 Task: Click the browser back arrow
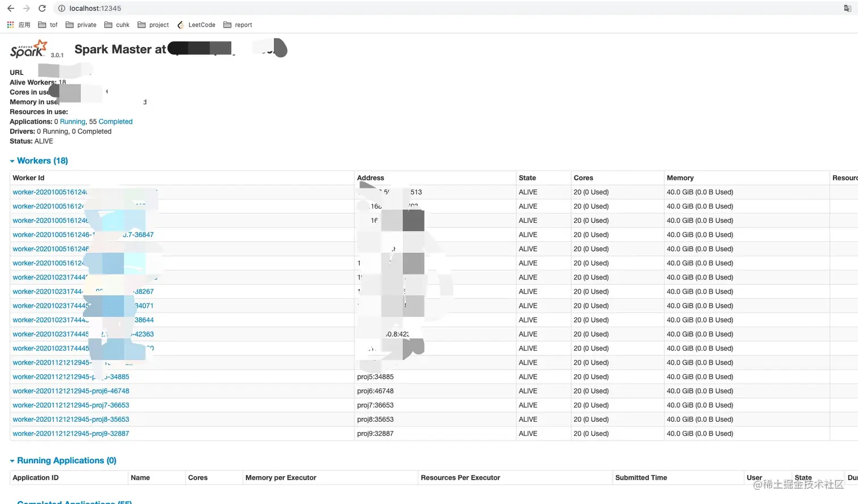(11, 9)
